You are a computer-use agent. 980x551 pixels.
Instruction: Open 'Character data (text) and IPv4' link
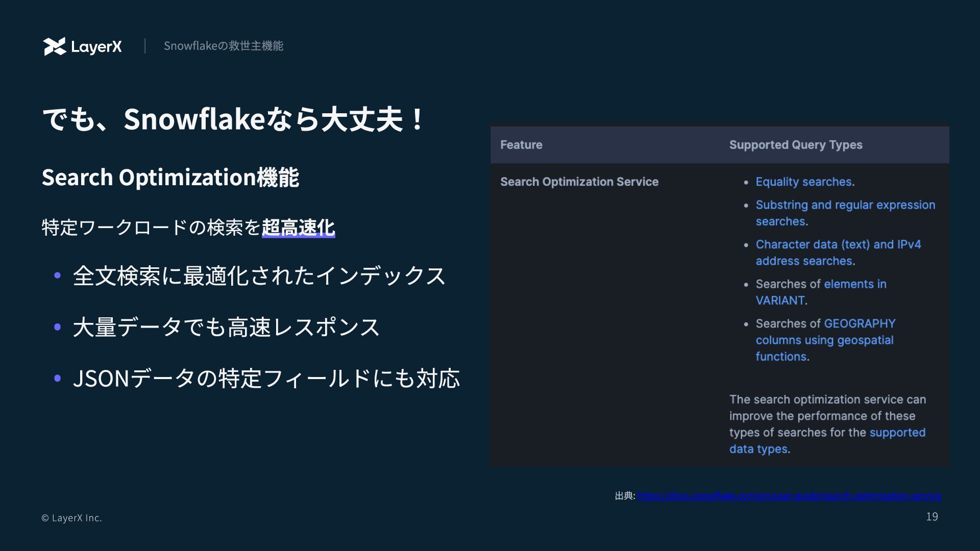coord(838,253)
